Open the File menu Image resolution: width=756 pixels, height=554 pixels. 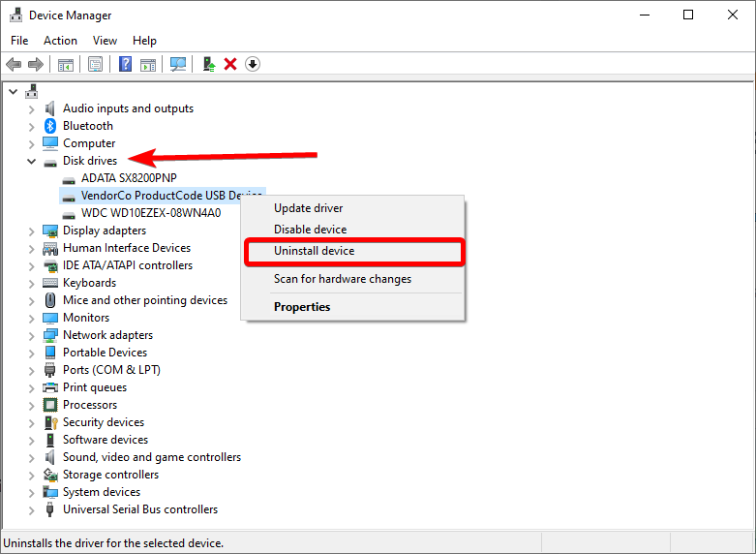[19, 41]
